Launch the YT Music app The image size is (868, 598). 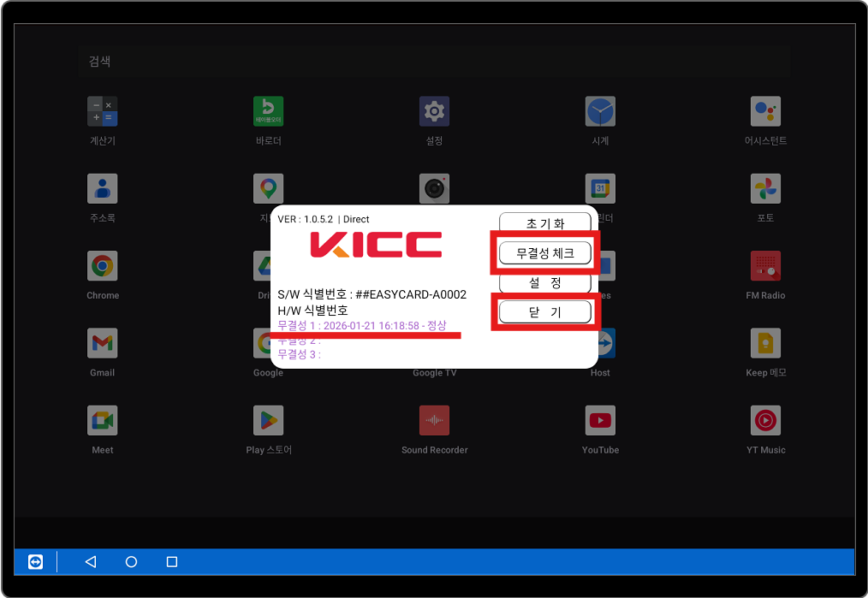(765, 421)
